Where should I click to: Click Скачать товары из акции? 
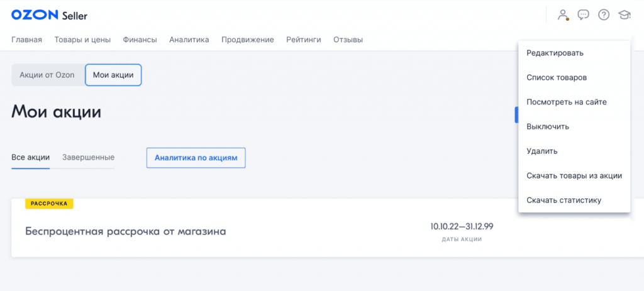574,175
